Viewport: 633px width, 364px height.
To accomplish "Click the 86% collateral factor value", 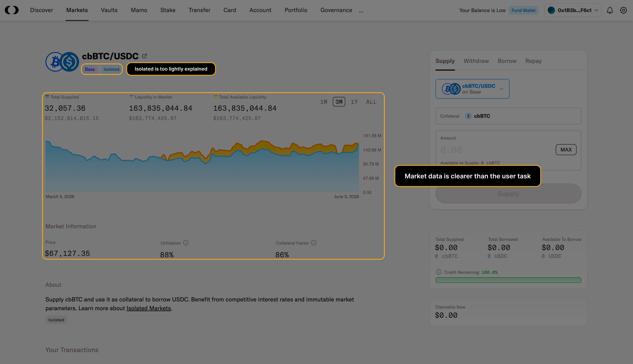I will coord(282,255).
